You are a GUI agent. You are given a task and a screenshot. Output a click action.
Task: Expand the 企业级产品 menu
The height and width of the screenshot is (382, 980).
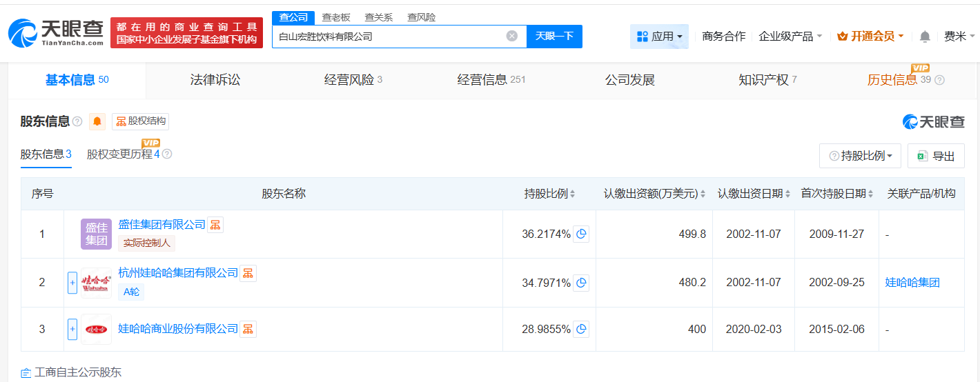[790, 37]
